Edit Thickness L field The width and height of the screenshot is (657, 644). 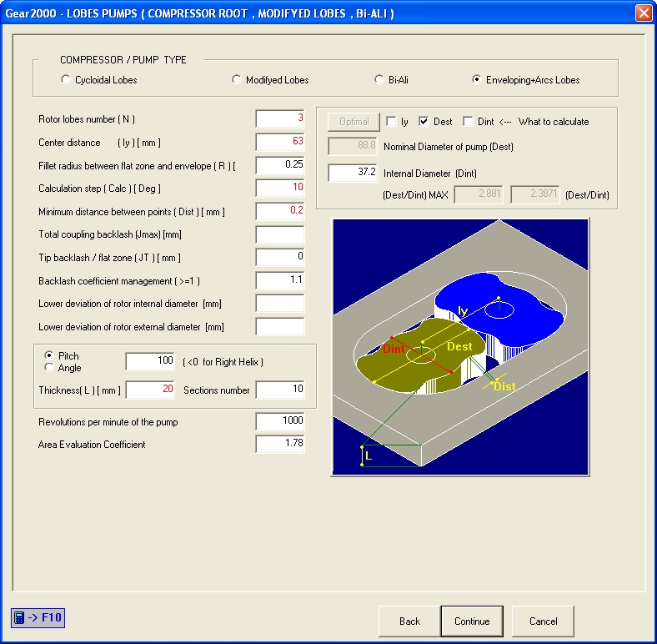click(x=150, y=390)
